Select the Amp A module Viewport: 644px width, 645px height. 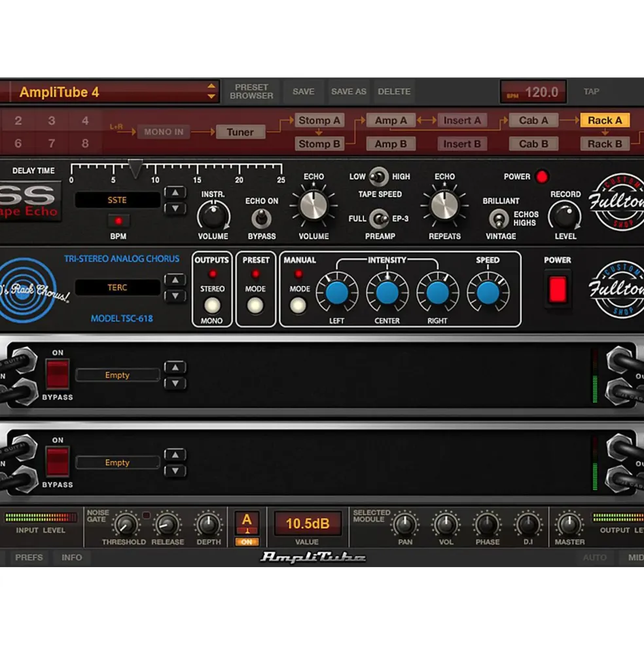(x=391, y=120)
